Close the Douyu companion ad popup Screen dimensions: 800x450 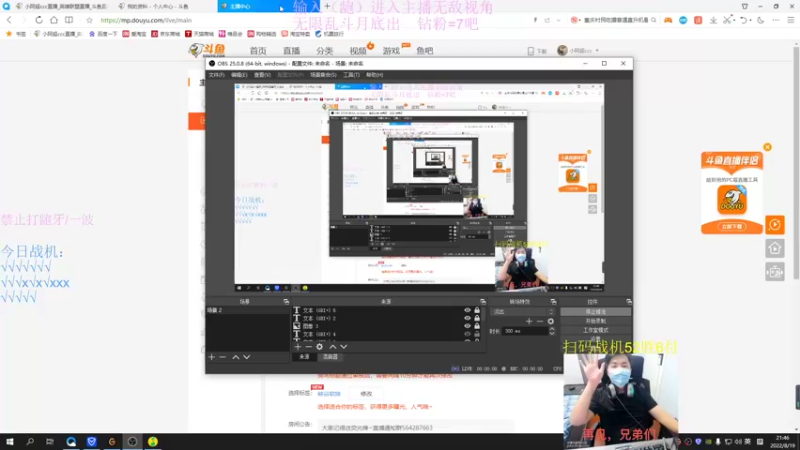767,147
